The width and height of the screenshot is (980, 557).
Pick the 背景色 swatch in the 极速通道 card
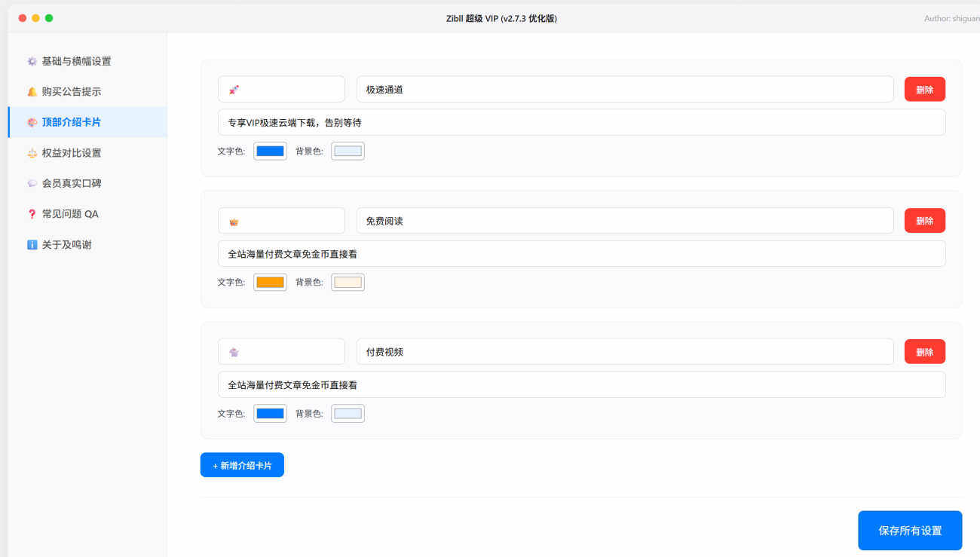pos(348,151)
